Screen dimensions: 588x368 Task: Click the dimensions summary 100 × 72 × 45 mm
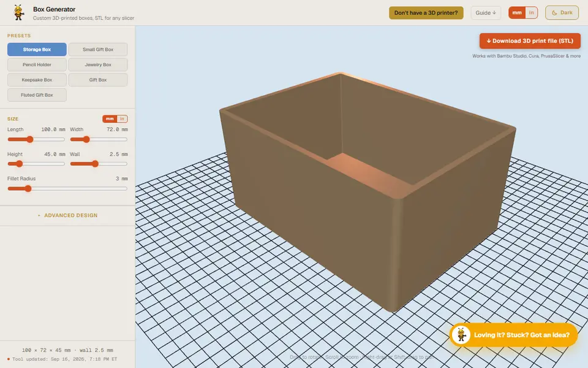67,350
